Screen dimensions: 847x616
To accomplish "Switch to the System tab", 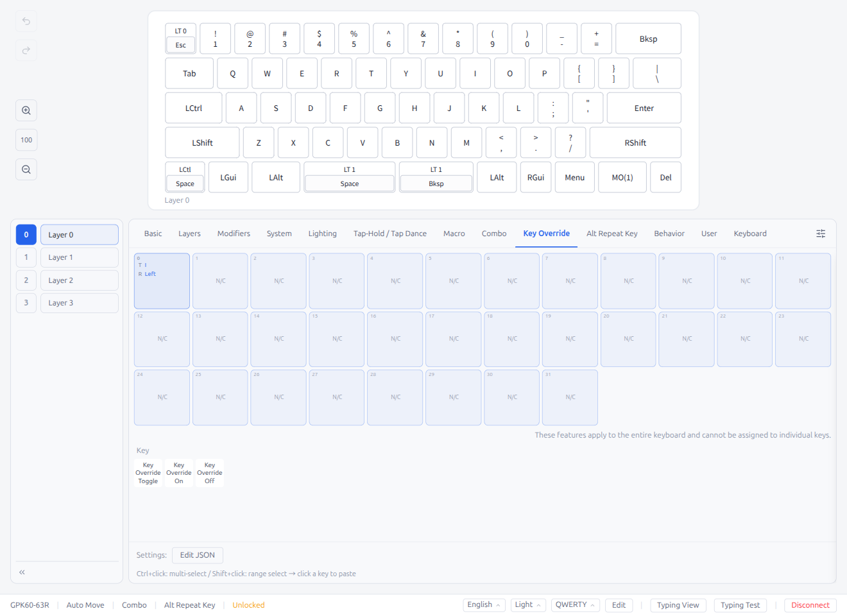I will click(x=279, y=234).
